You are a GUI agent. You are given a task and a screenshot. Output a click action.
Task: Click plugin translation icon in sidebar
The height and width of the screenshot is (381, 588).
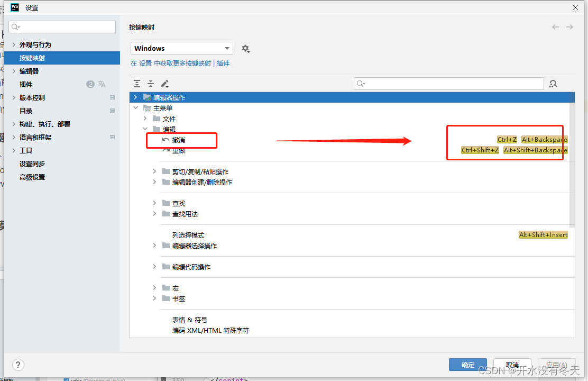(x=102, y=84)
